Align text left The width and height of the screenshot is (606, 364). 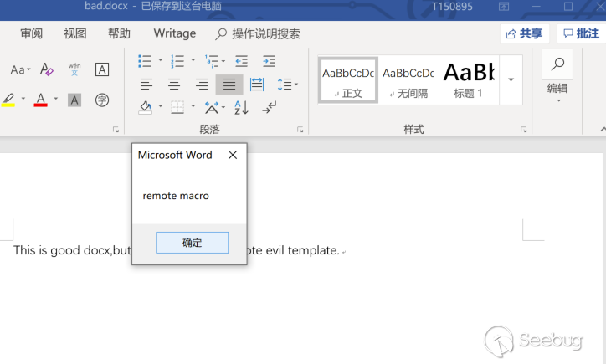(x=146, y=84)
